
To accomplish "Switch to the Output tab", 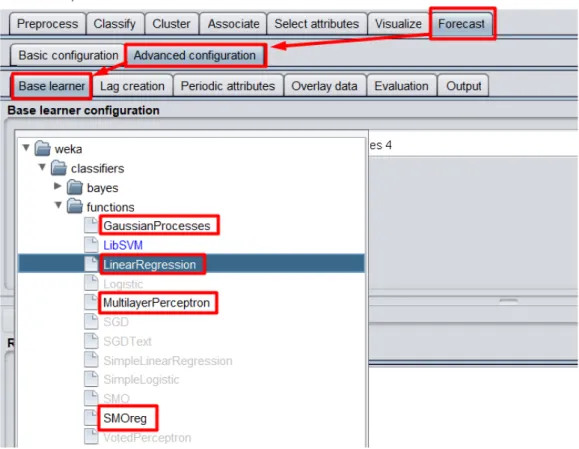I will point(463,86).
